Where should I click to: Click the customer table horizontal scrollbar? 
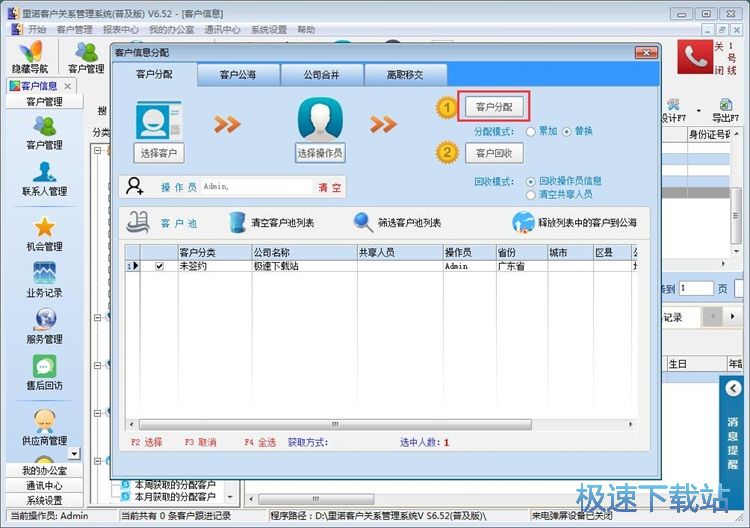click(335, 424)
